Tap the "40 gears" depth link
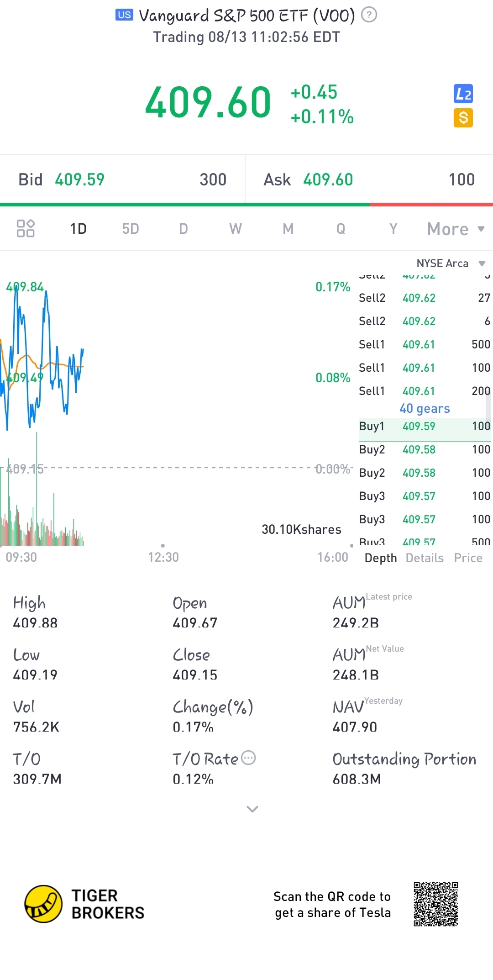Screen dimensions: 493x980 coord(425,408)
